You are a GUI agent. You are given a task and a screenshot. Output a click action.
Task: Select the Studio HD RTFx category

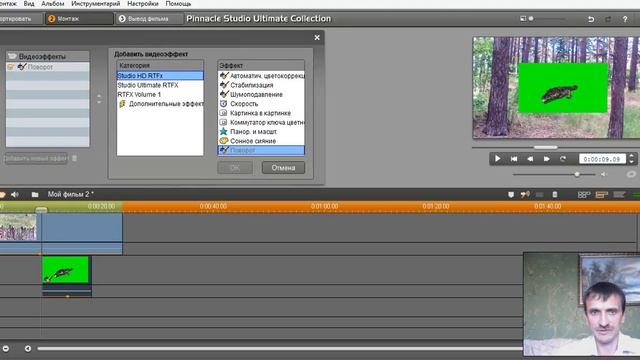point(160,76)
